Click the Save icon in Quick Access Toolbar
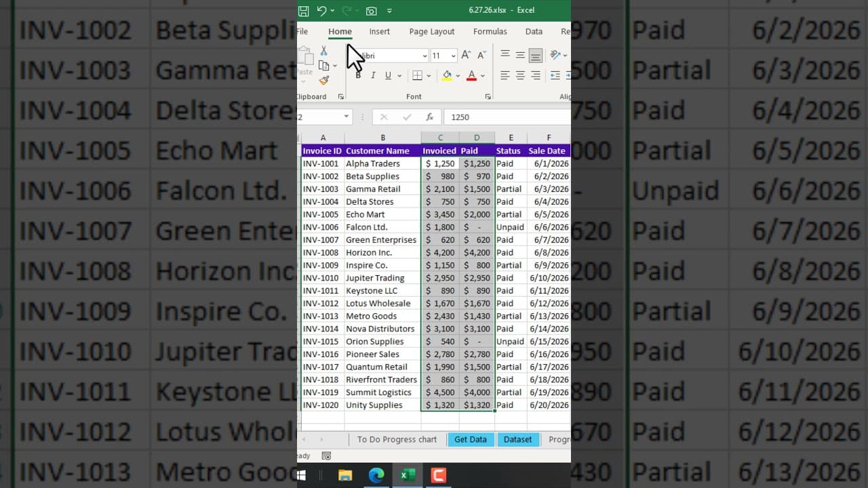Viewport: 868px width, 488px height. [x=304, y=11]
